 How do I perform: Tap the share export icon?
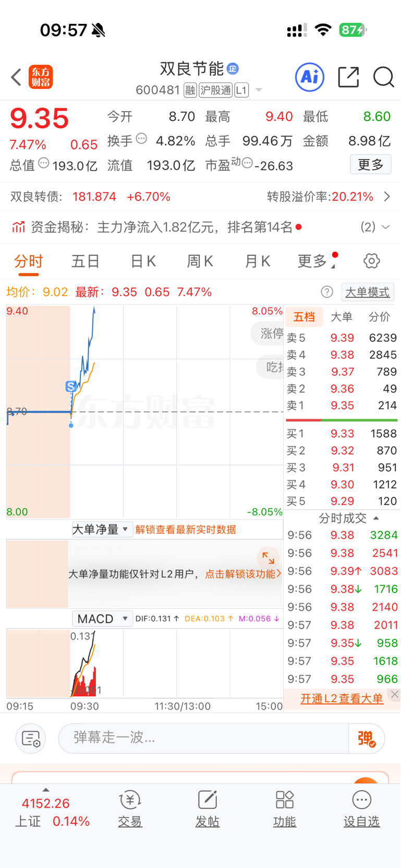tap(348, 77)
